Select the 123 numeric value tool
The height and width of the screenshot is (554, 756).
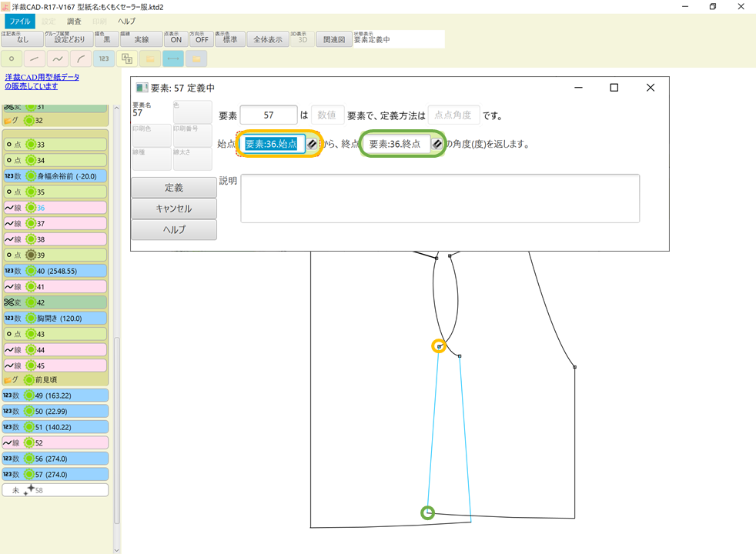click(103, 58)
